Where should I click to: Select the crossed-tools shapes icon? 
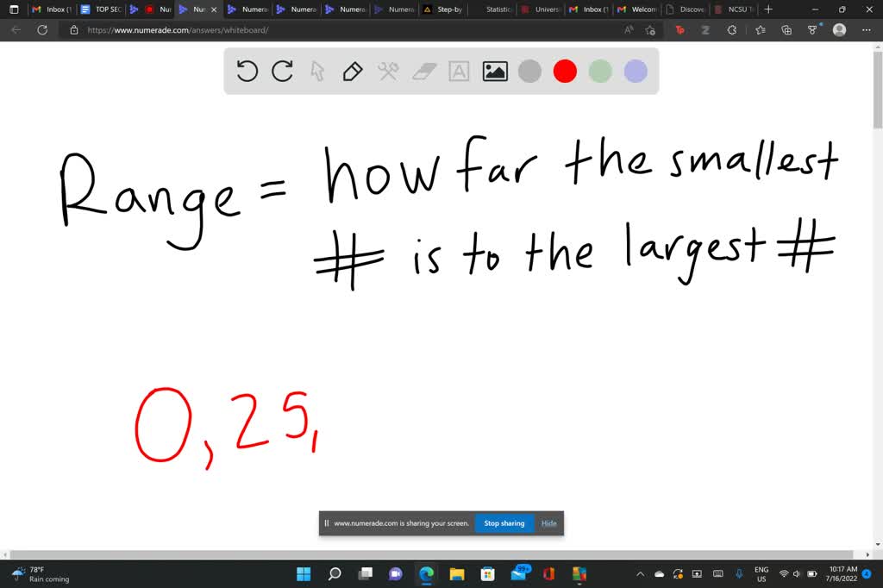tap(388, 72)
